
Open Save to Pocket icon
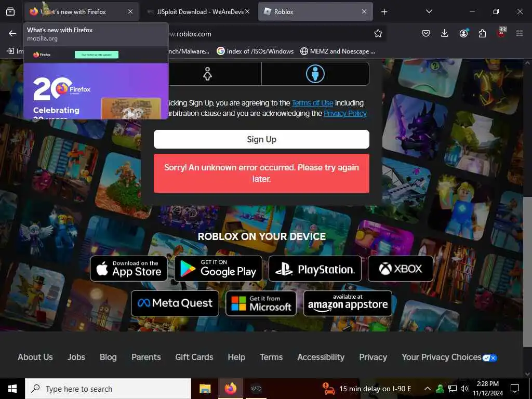[x=426, y=33]
